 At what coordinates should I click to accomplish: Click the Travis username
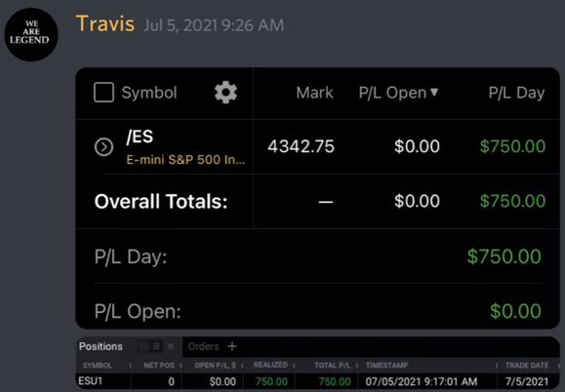(105, 23)
